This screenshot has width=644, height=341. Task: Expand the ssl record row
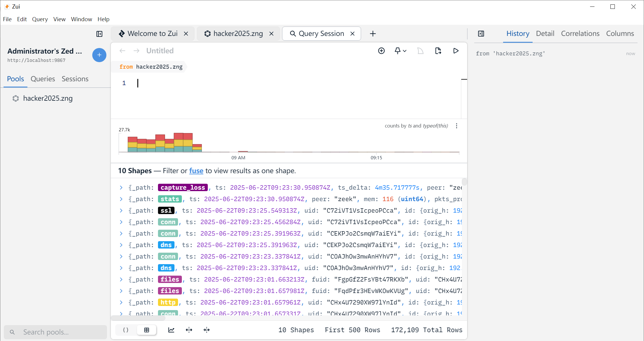click(121, 211)
